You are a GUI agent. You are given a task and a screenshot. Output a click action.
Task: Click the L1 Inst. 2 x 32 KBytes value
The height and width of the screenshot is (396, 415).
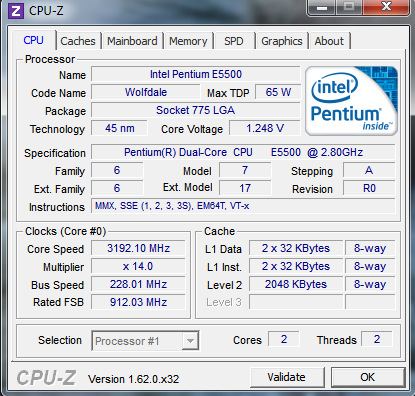click(x=296, y=266)
